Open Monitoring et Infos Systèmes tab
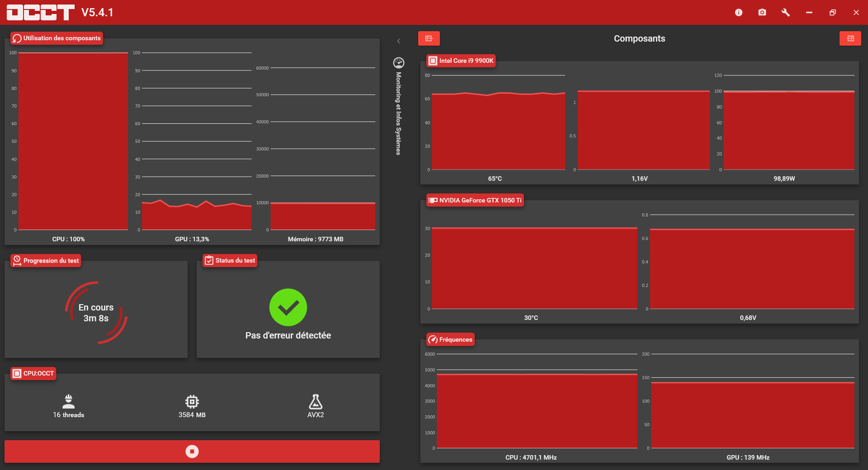 pos(399,113)
